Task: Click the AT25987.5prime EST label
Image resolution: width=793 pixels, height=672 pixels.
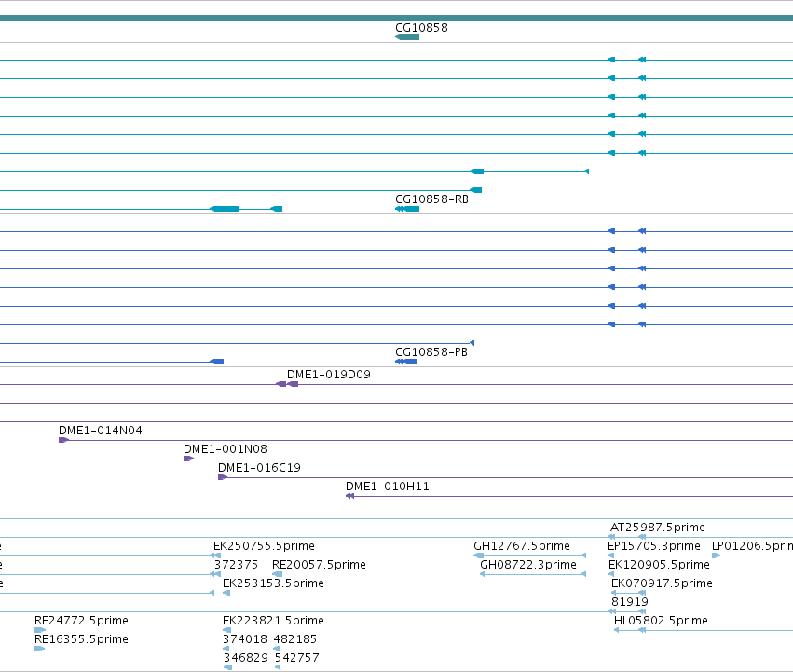Action: tap(658, 528)
